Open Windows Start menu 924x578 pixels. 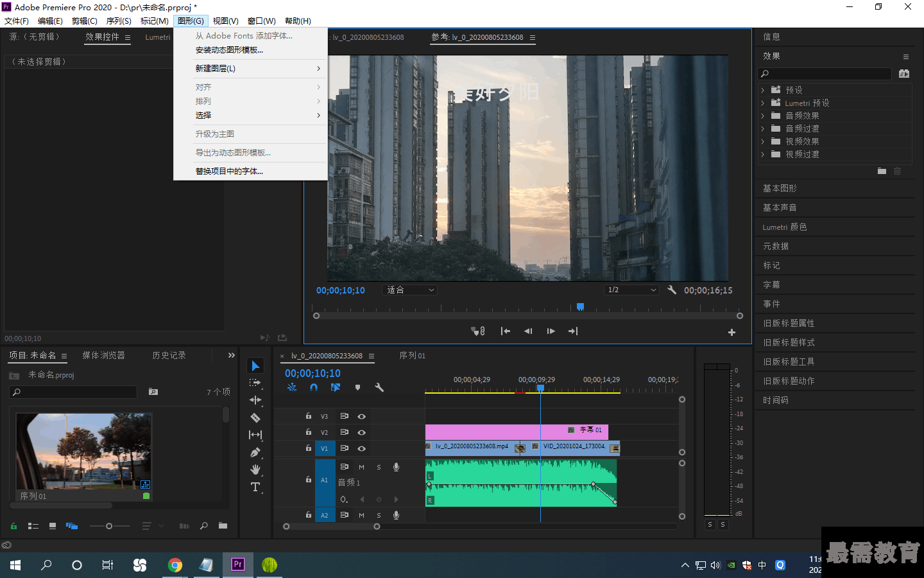pyautogui.click(x=15, y=565)
